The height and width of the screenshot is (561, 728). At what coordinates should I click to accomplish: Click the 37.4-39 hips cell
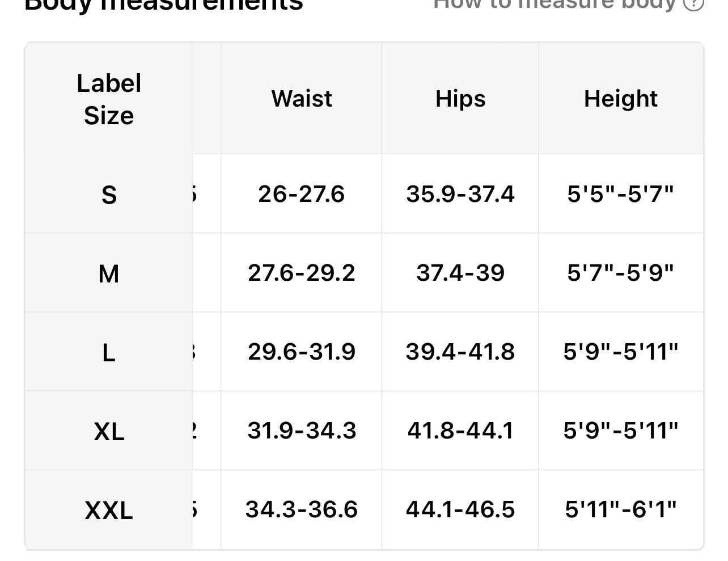point(460,273)
